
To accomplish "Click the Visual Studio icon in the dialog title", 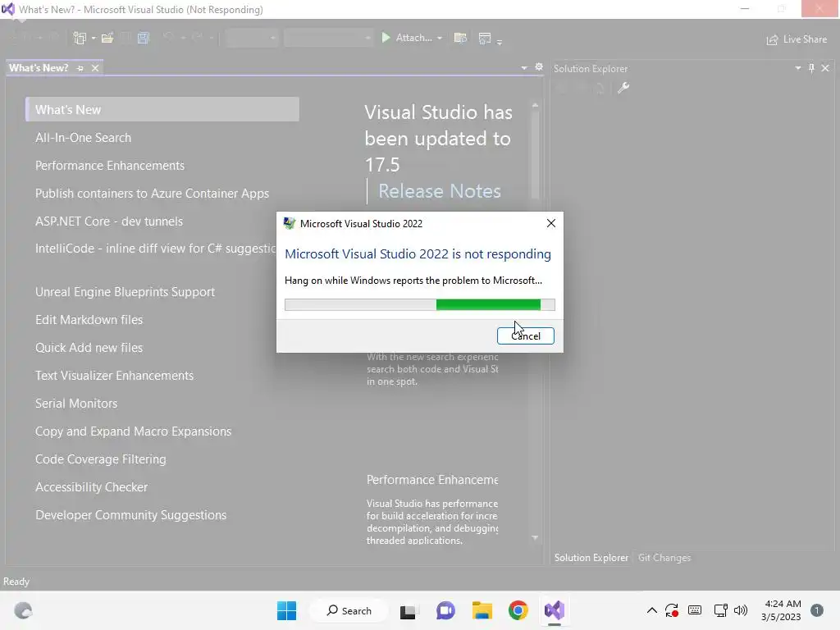I will [290, 223].
